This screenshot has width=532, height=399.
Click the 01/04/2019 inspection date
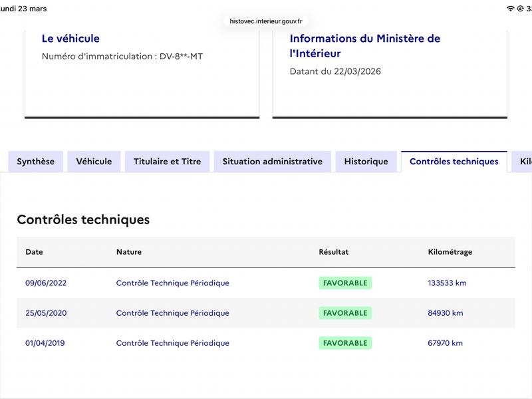coord(45,343)
